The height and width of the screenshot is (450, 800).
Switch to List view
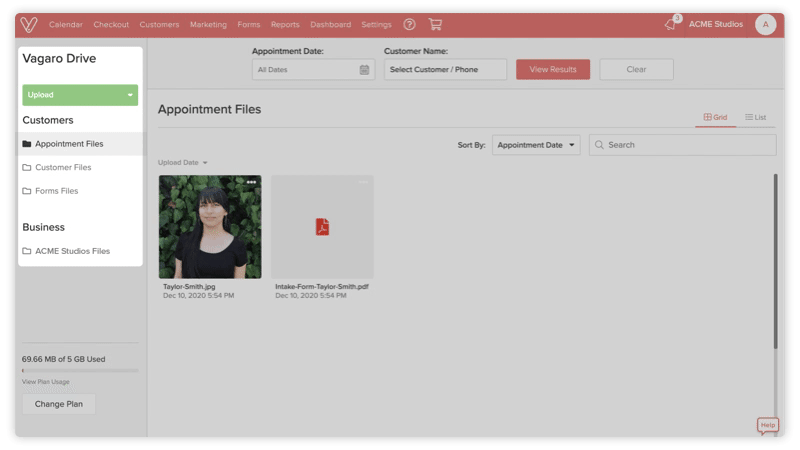[755, 117]
